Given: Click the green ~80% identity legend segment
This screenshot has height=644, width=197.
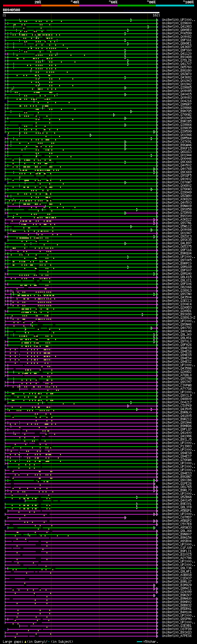Looking at the screenshot, I should coord(137,5).
